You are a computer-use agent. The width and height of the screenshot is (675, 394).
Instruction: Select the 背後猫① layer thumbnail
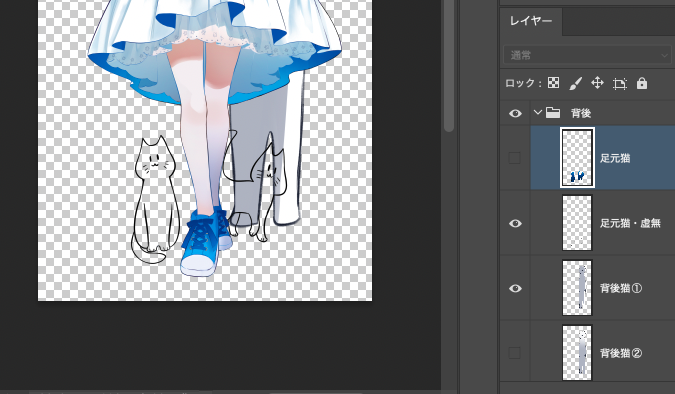pos(577,288)
